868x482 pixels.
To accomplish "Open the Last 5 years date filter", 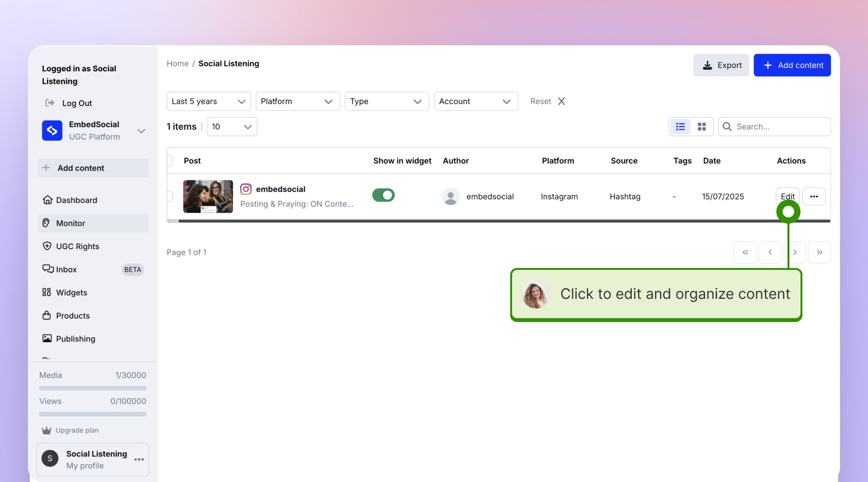I will (x=209, y=101).
